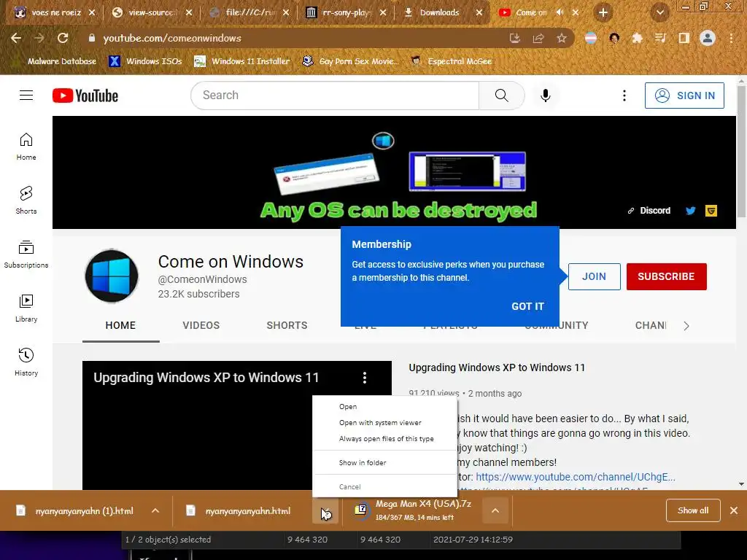The height and width of the screenshot is (560, 747).
Task: Open the Extensions puzzle icon
Action: tap(637, 38)
